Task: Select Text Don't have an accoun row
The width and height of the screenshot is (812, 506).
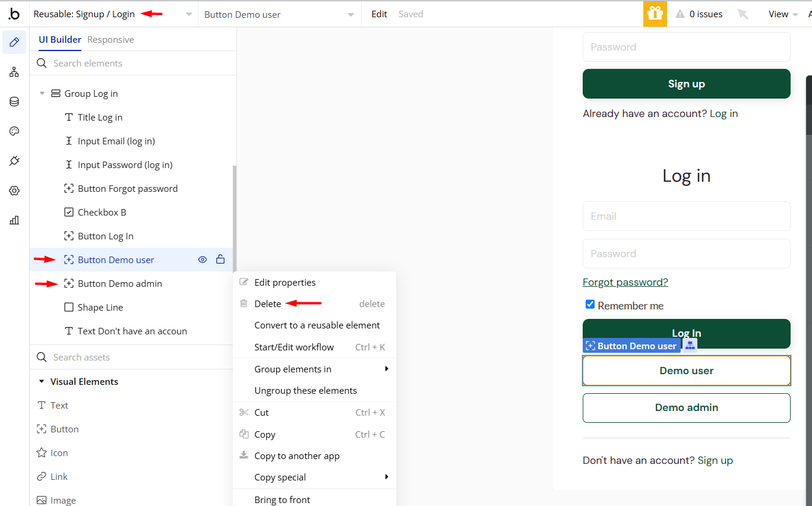Action: tap(131, 331)
